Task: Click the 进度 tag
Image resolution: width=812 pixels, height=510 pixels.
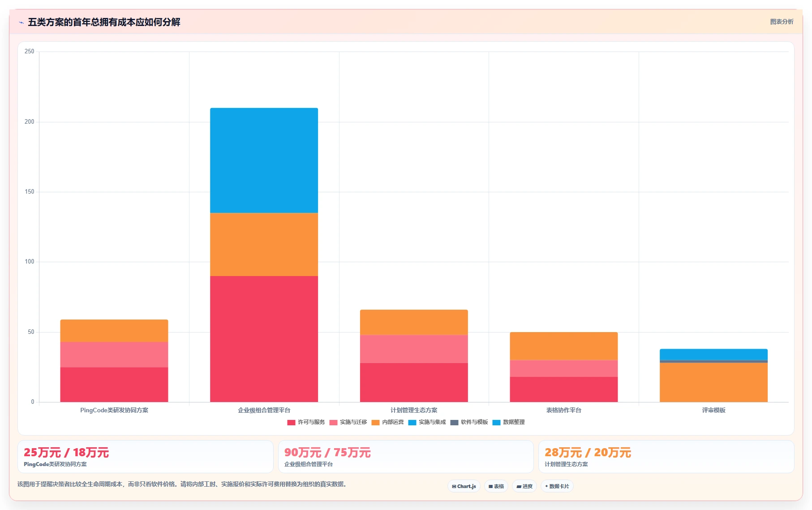Action: pyautogui.click(x=524, y=486)
